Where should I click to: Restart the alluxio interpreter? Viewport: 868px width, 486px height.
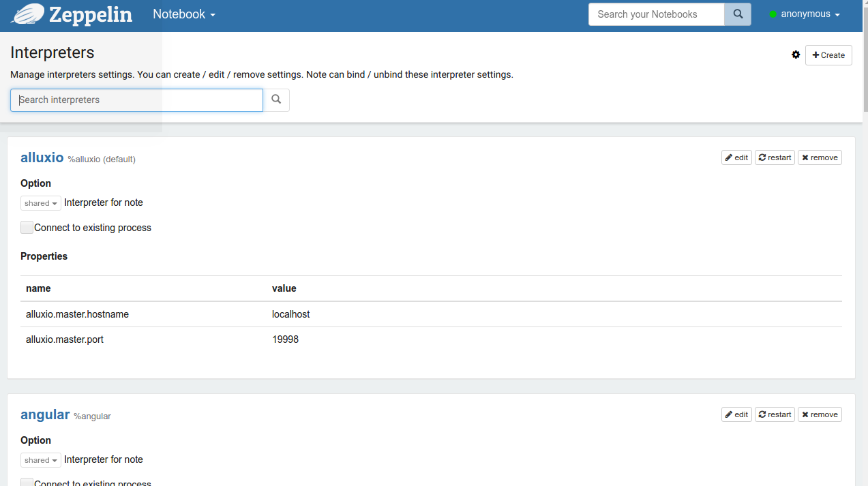click(775, 157)
